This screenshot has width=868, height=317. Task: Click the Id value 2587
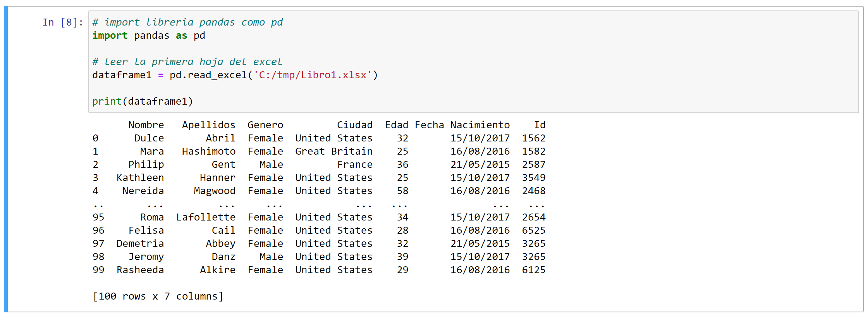pyautogui.click(x=534, y=165)
